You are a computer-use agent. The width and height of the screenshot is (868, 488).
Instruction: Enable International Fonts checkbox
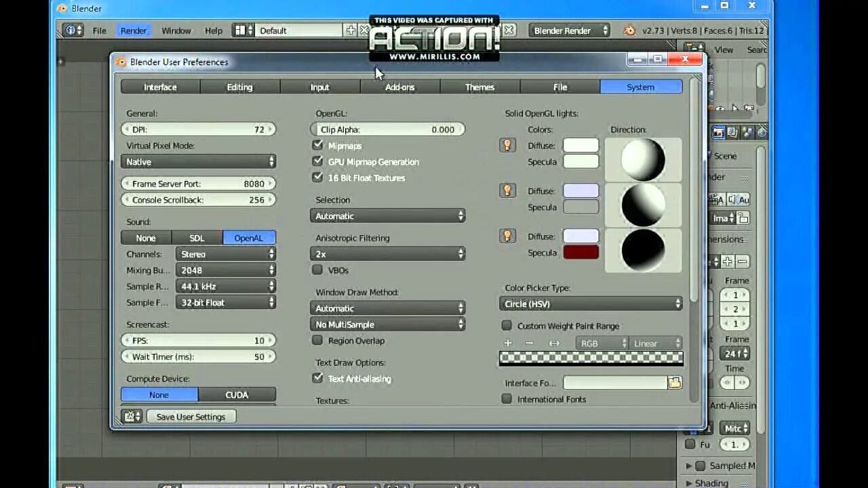507,399
